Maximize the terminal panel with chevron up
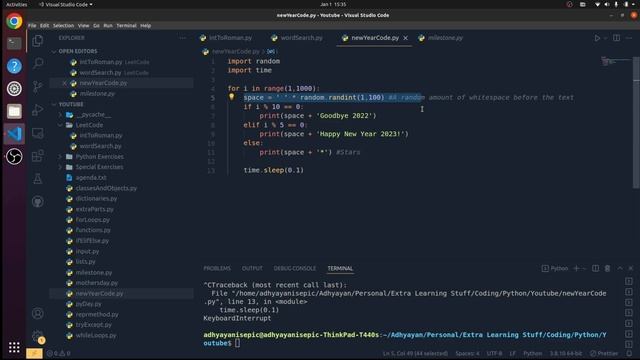 point(620,268)
